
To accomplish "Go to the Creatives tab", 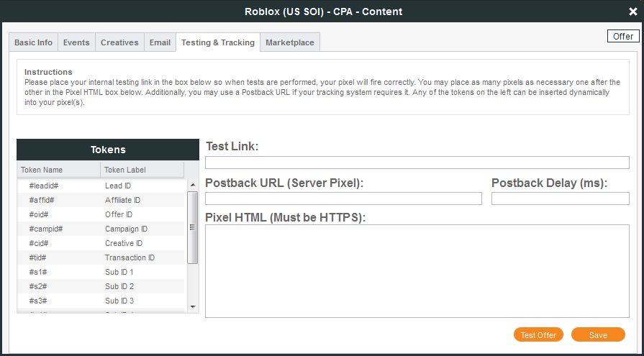I will (119, 42).
